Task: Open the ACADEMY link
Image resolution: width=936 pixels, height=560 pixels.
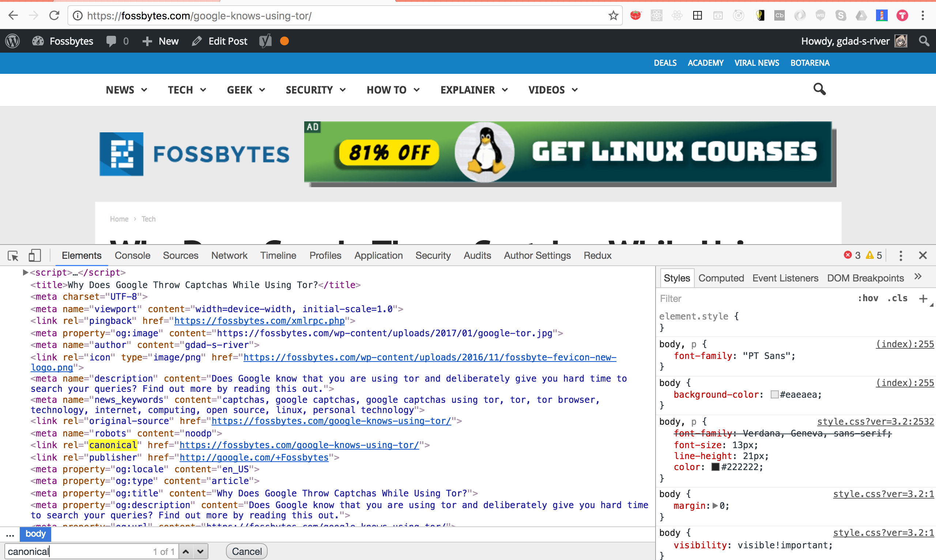Action: [x=705, y=63]
